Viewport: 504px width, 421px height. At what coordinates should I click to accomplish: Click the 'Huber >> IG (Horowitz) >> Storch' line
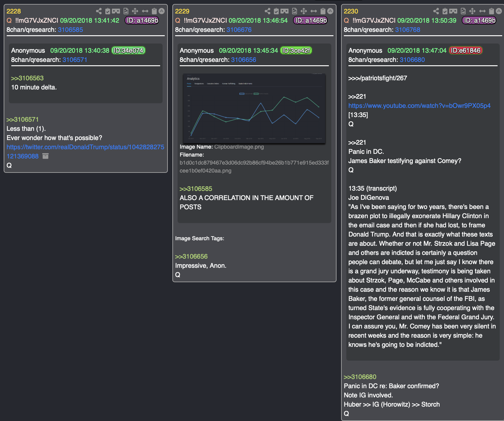click(x=392, y=404)
